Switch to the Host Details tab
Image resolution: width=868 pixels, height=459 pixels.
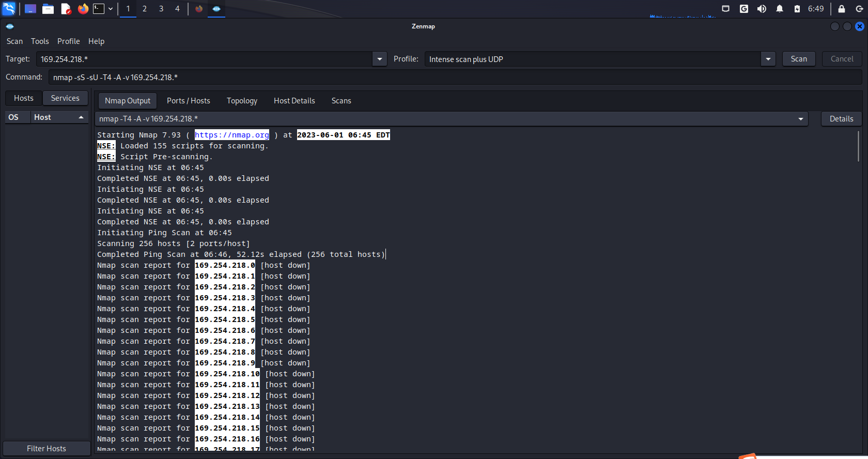[295, 101]
